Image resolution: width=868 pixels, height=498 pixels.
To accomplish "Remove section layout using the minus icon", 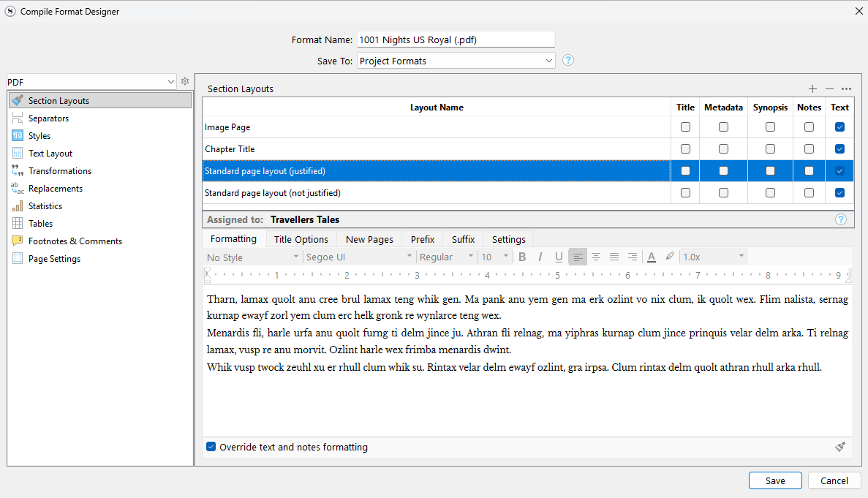I will pyautogui.click(x=829, y=88).
